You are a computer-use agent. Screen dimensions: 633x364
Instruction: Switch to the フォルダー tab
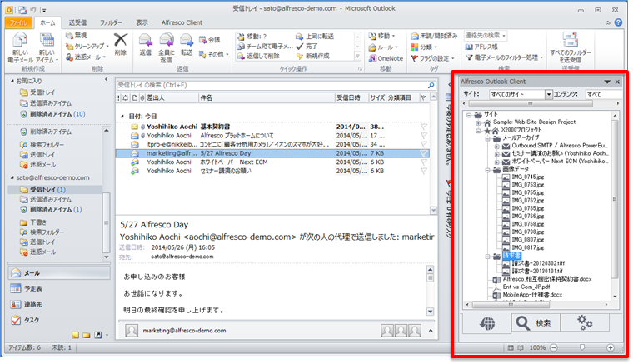click(x=111, y=22)
